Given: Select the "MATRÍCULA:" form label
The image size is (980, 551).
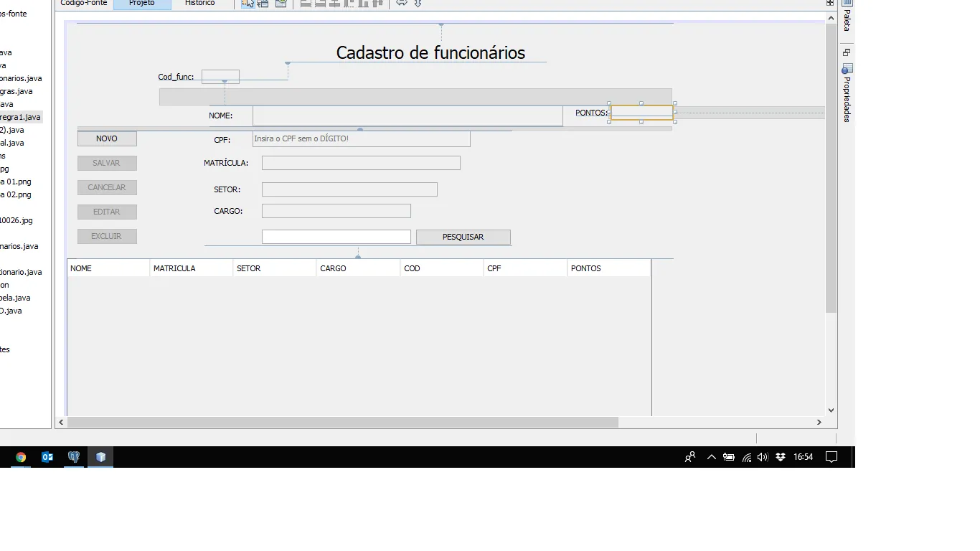Looking at the screenshot, I should (x=226, y=163).
